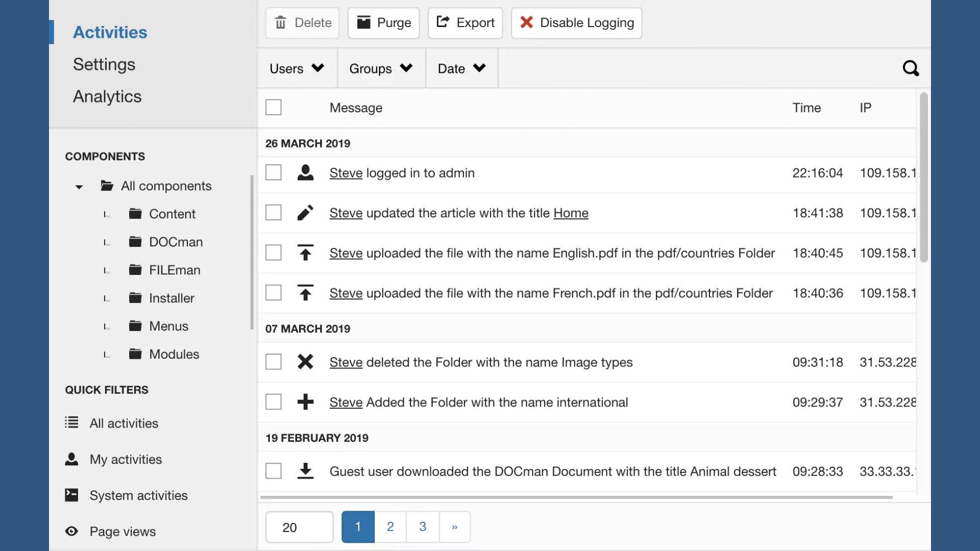Click the upload icon for English.pdf entry
The height and width of the screenshot is (551, 980).
coord(306,253)
